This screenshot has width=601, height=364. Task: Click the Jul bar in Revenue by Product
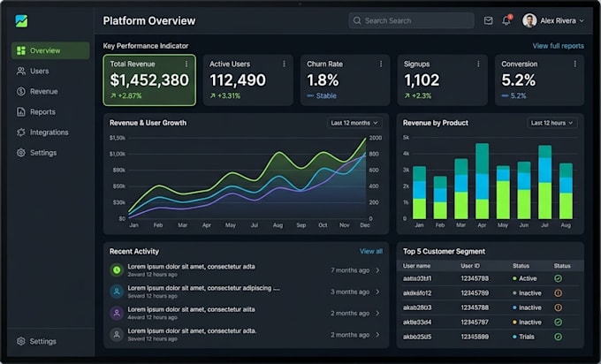click(x=544, y=182)
